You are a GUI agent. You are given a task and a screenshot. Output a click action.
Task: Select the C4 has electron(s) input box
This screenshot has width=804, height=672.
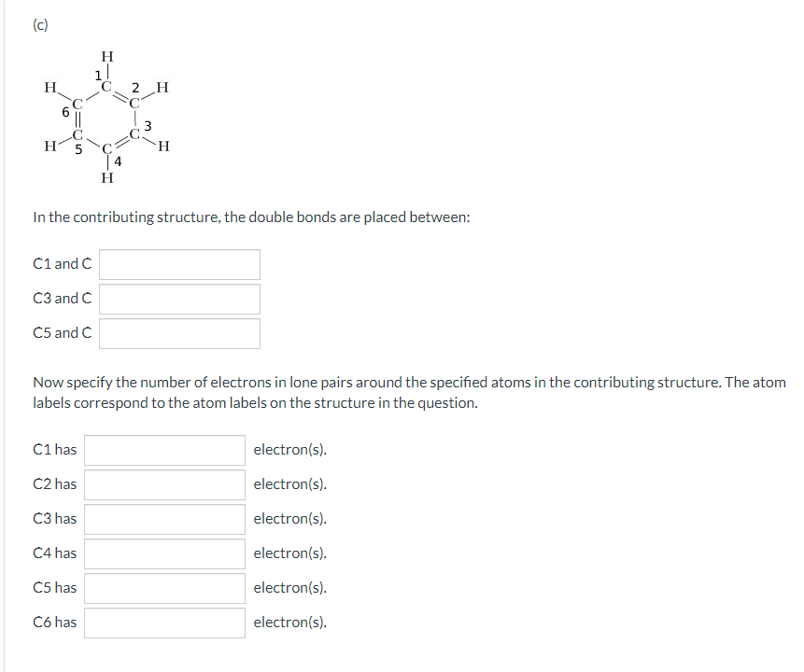click(164, 553)
